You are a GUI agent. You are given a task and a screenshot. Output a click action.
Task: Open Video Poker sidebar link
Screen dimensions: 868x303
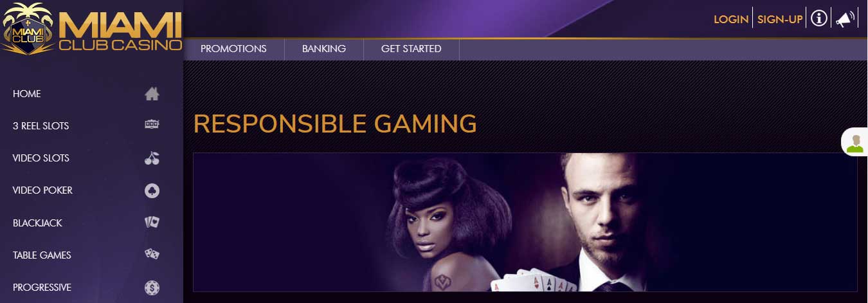coord(42,190)
